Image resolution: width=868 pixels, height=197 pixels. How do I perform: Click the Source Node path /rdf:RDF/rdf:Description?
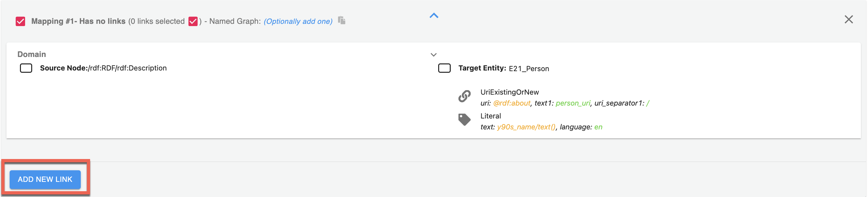pyautogui.click(x=127, y=68)
